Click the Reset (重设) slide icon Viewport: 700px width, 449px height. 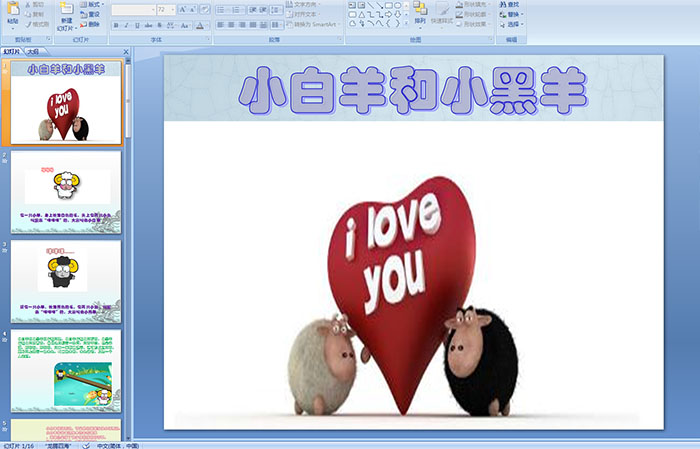coord(83,15)
